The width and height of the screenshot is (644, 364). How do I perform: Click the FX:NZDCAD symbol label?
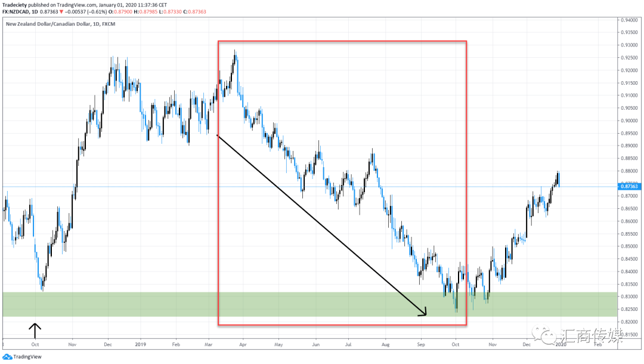click(x=16, y=12)
